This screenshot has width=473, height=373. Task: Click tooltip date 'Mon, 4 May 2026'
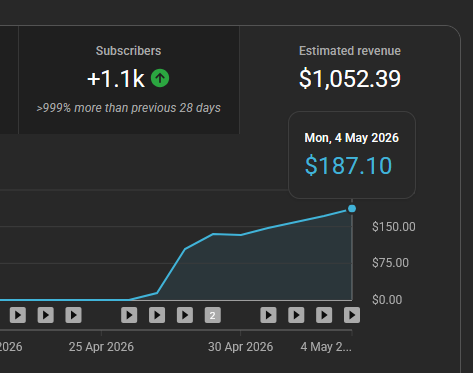click(x=352, y=138)
